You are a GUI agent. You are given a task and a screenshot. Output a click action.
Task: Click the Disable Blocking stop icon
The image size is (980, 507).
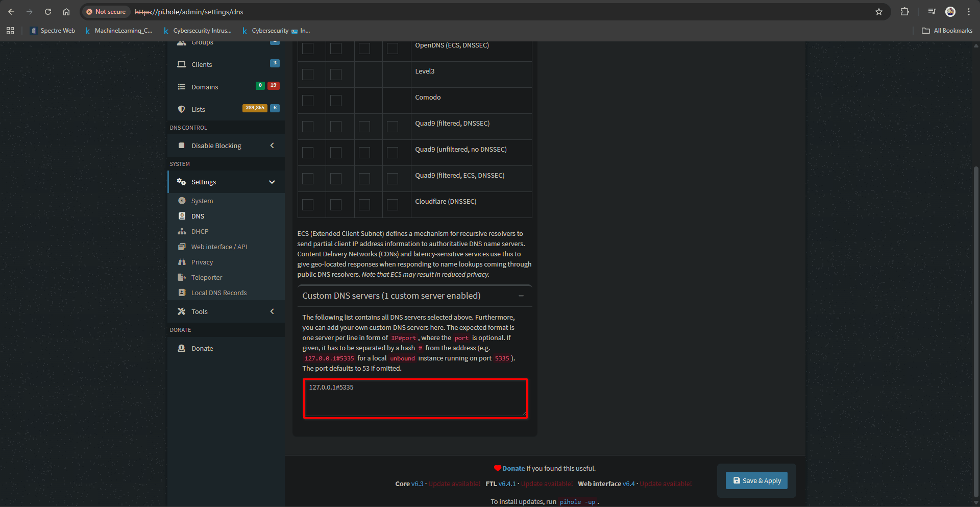182,146
